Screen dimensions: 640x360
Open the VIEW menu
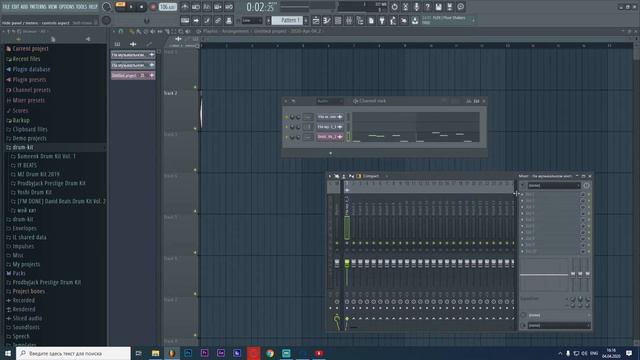coord(53,7)
